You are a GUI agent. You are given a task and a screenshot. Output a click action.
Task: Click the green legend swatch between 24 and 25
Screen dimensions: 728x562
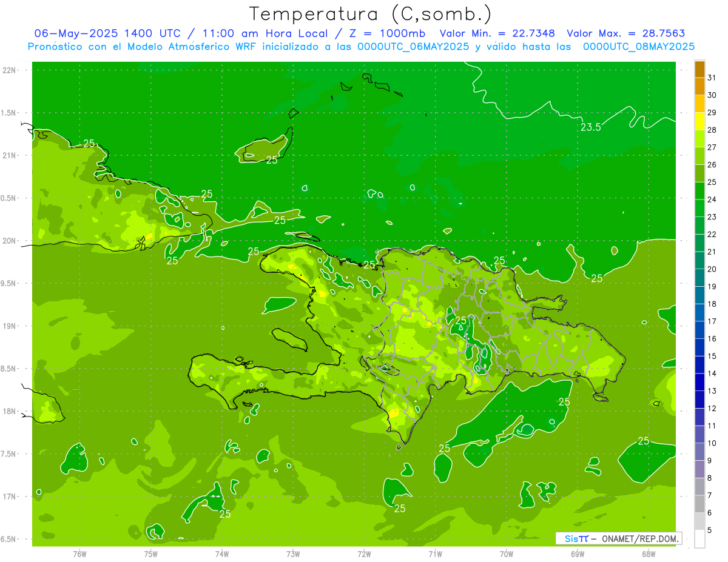(699, 191)
